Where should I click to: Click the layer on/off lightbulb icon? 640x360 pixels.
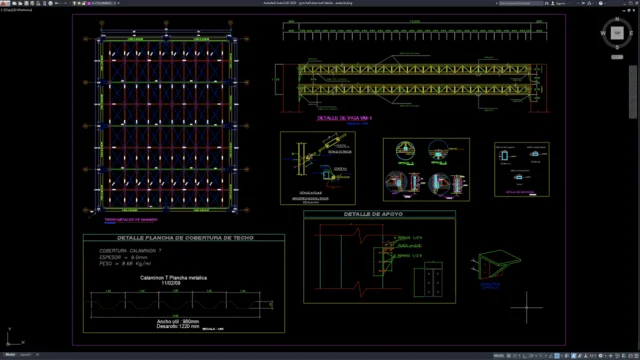click(74, 3)
